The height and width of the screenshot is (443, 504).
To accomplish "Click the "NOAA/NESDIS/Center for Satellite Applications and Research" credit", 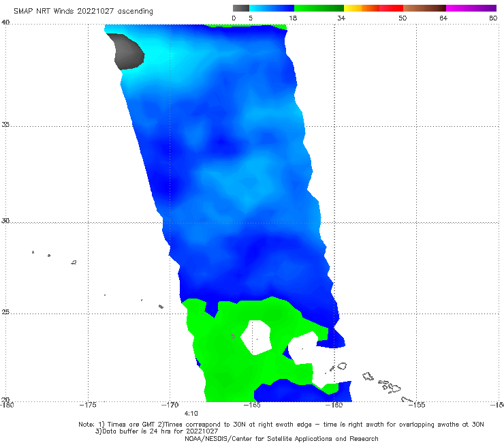I will 281,438.
